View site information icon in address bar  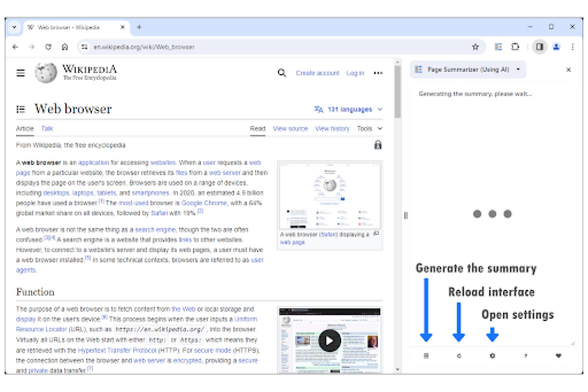(x=84, y=47)
